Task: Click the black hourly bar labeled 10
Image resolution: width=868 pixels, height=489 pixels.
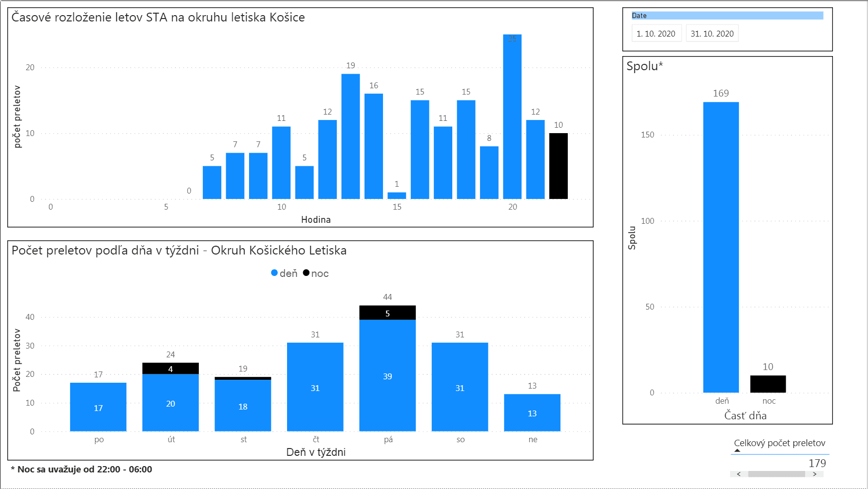Action: (558, 166)
